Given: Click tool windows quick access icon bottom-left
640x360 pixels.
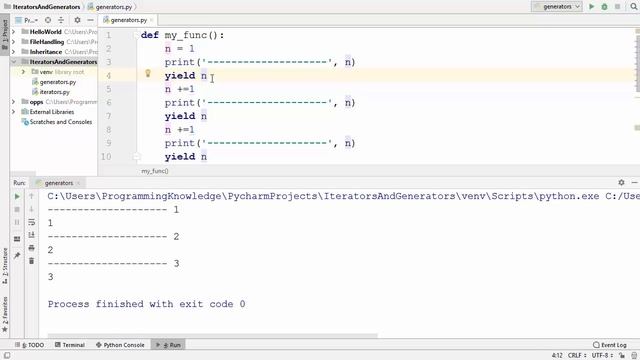Looking at the screenshot, I should (7, 356).
